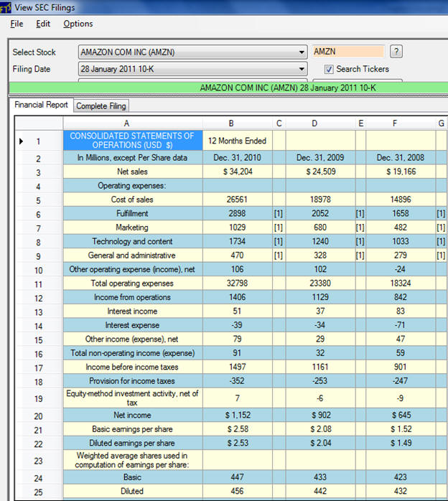Open the Options menu
This screenshot has width=448, height=501.
pos(78,24)
